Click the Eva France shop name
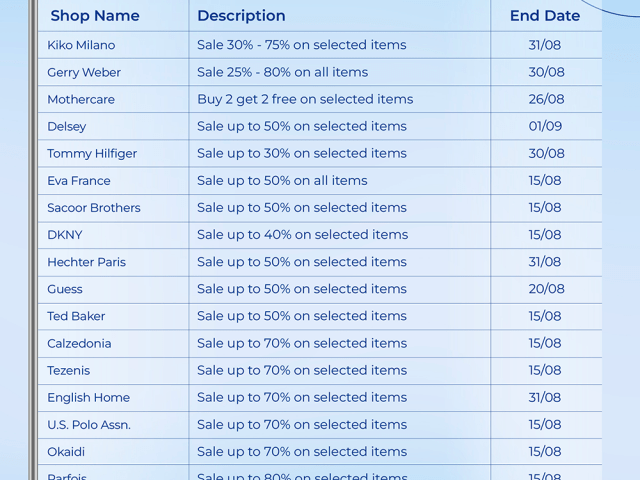The height and width of the screenshot is (480, 640). [x=79, y=181]
